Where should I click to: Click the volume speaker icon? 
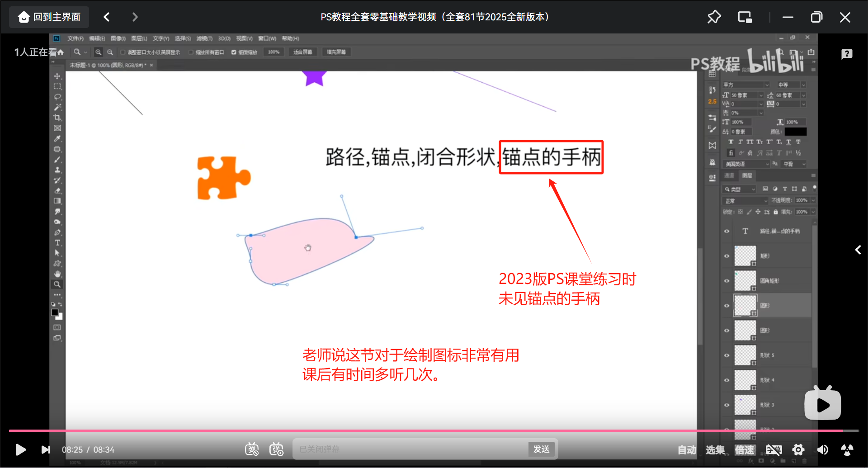[x=823, y=449]
